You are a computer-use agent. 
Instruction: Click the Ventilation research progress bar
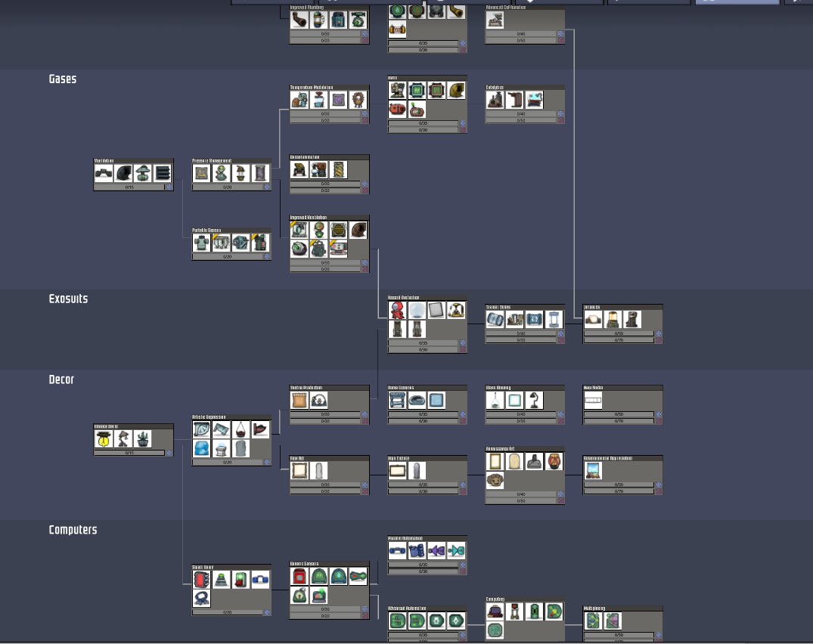pos(129,187)
